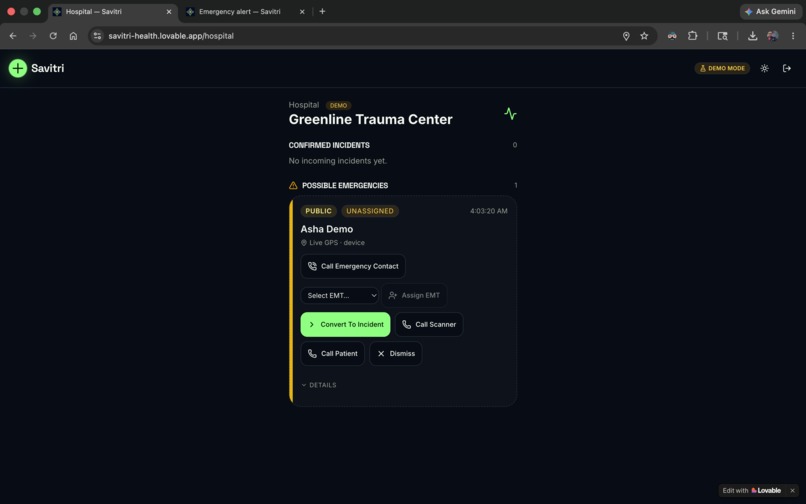This screenshot has height=504, width=806.
Task: Click the UNASSIGNED status badge
Action: pos(370,211)
